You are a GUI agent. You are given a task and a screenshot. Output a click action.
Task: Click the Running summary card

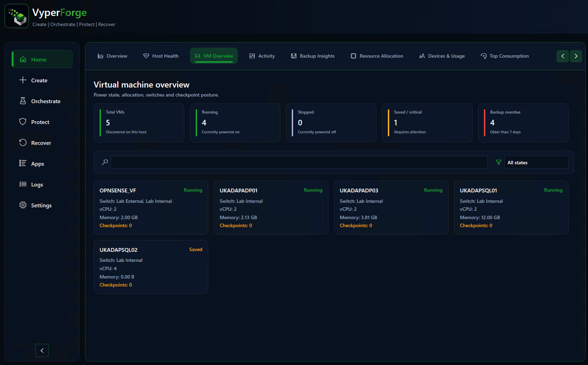pos(235,123)
